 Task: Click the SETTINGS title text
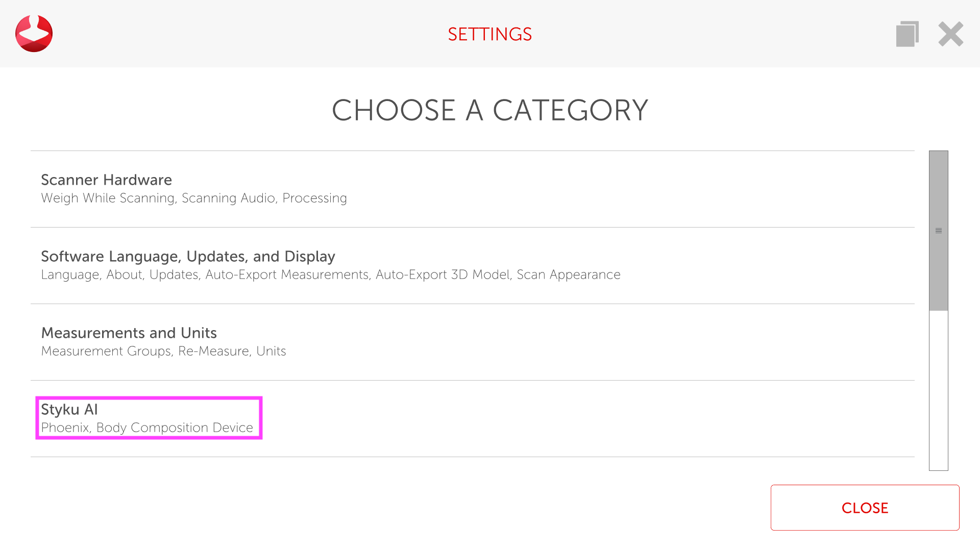click(x=489, y=34)
